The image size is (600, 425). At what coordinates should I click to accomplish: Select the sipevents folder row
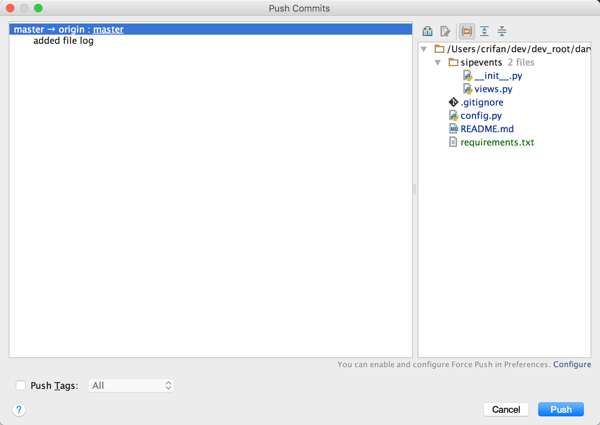click(x=504, y=62)
